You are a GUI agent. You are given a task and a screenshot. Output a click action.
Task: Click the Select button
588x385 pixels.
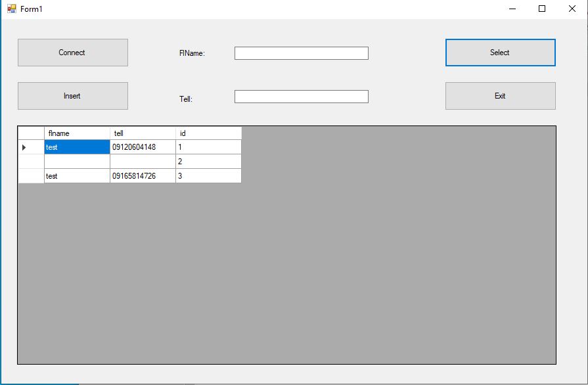pos(500,53)
